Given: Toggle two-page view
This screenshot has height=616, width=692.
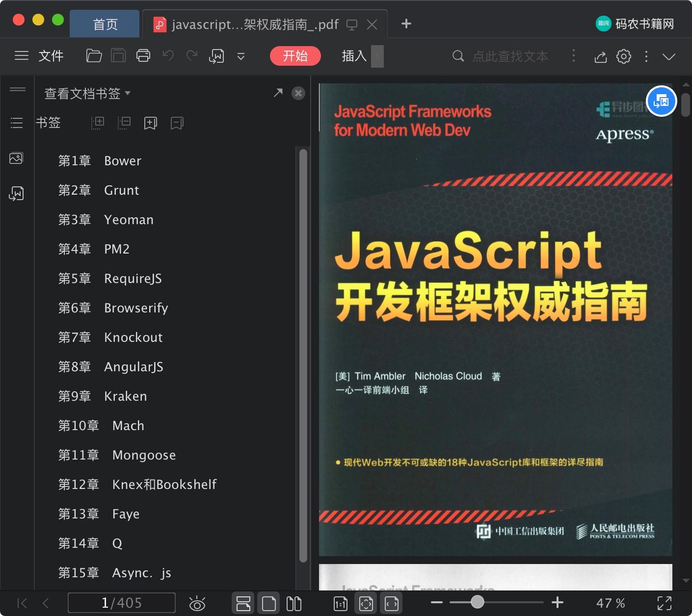Looking at the screenshot, I should click(x=294, y=603).
